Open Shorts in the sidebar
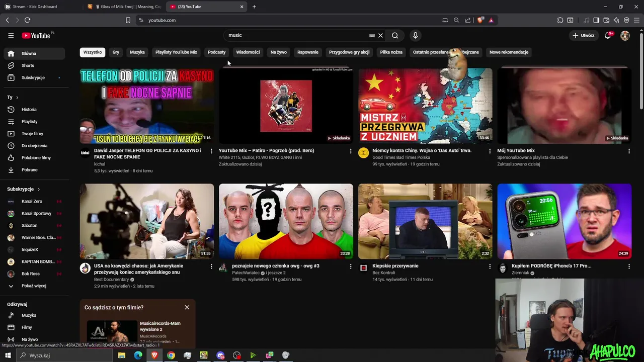 click(x=34, y=65)
